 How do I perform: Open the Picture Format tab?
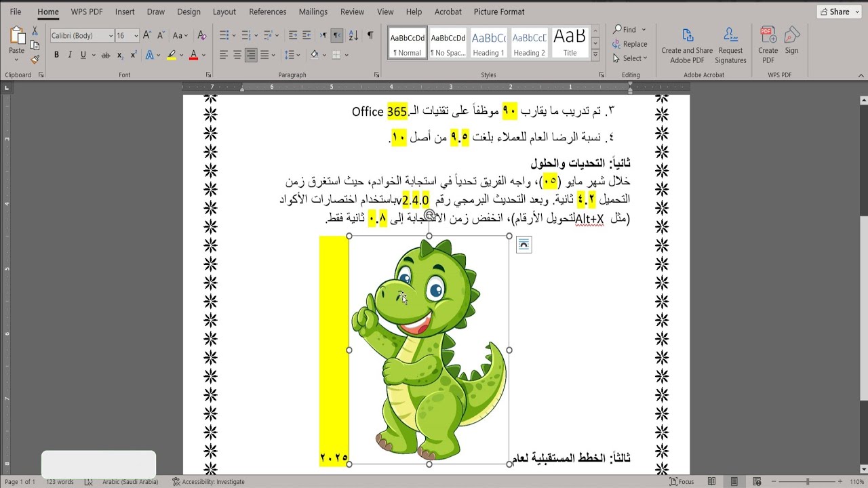pos(499,12)
